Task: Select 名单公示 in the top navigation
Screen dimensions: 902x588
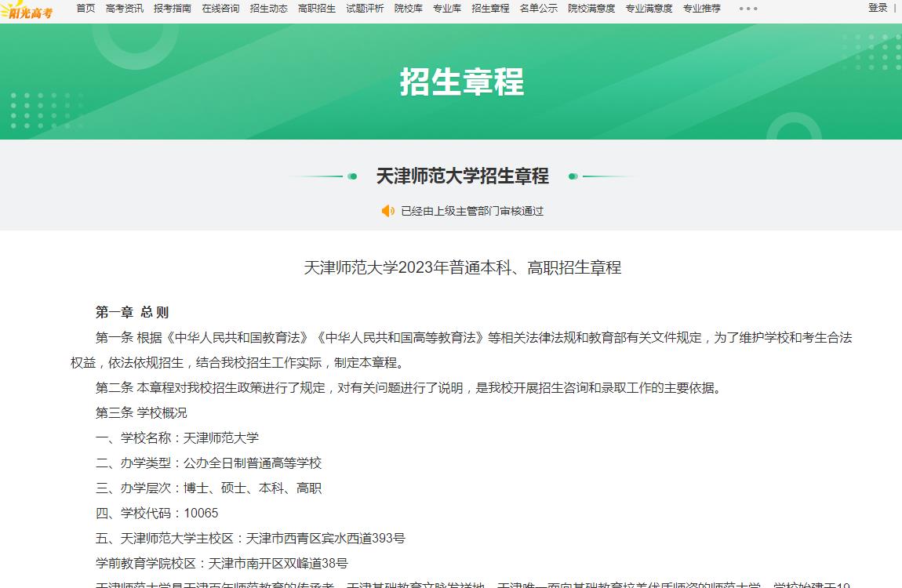Action: click(538, 8)
